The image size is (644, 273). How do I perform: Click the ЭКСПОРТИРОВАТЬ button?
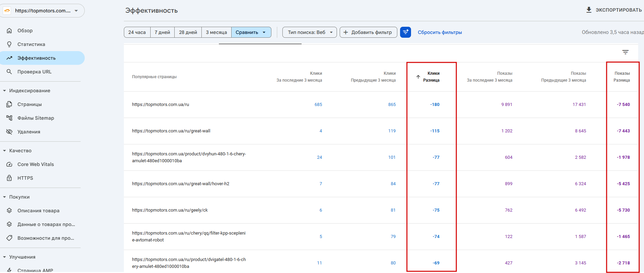pos(614,10)
